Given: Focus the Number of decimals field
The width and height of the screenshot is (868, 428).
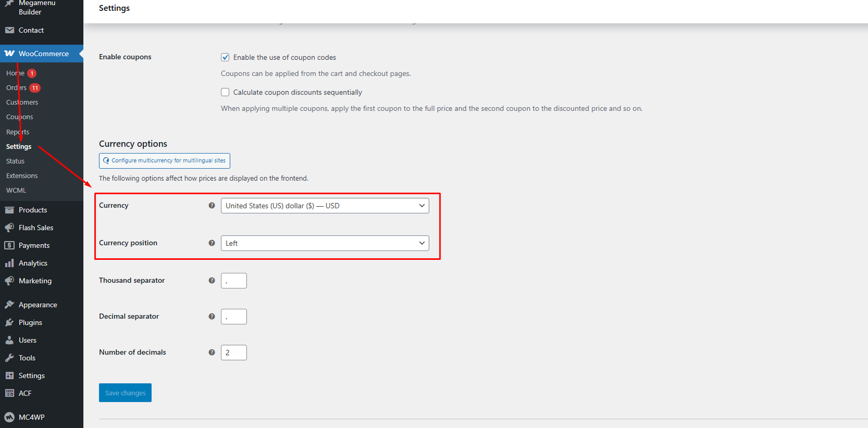Looking at the screenshot, I should click(x=234, y=352).
